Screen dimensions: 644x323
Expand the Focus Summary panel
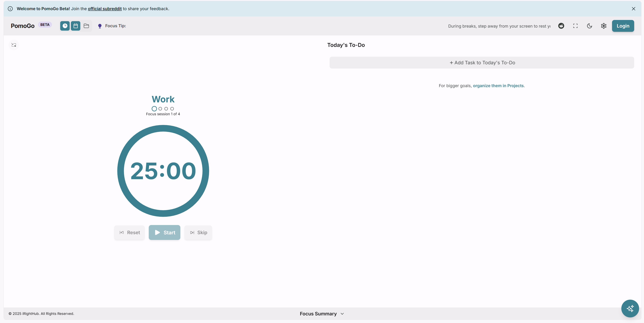318,314
